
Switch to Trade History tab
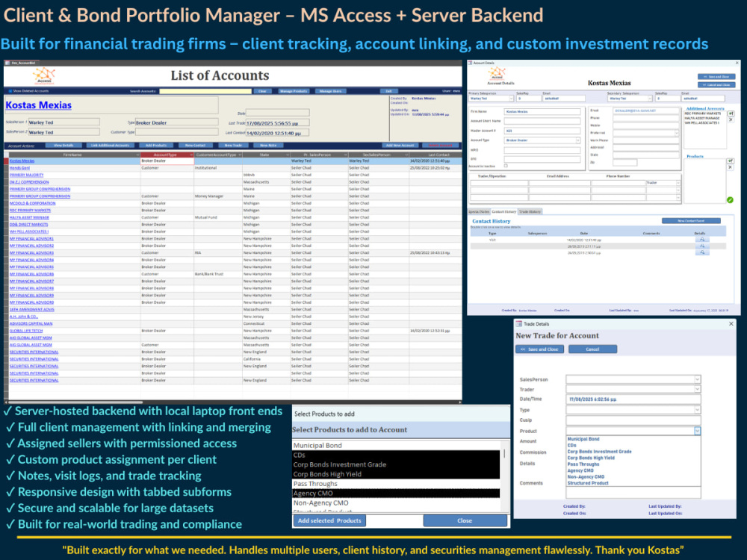[x=530, y=211]
